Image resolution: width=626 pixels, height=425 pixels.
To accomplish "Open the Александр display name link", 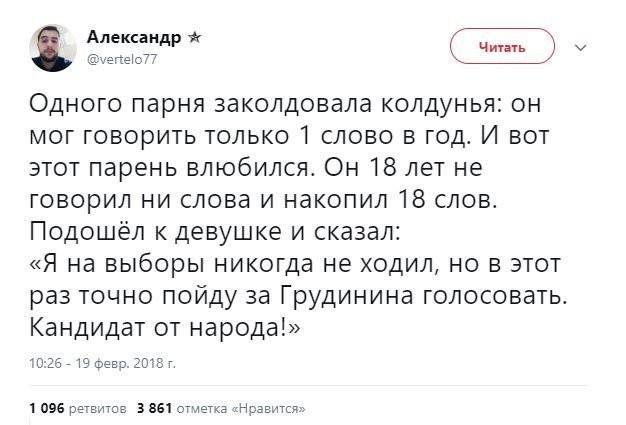I will [133, 37].
